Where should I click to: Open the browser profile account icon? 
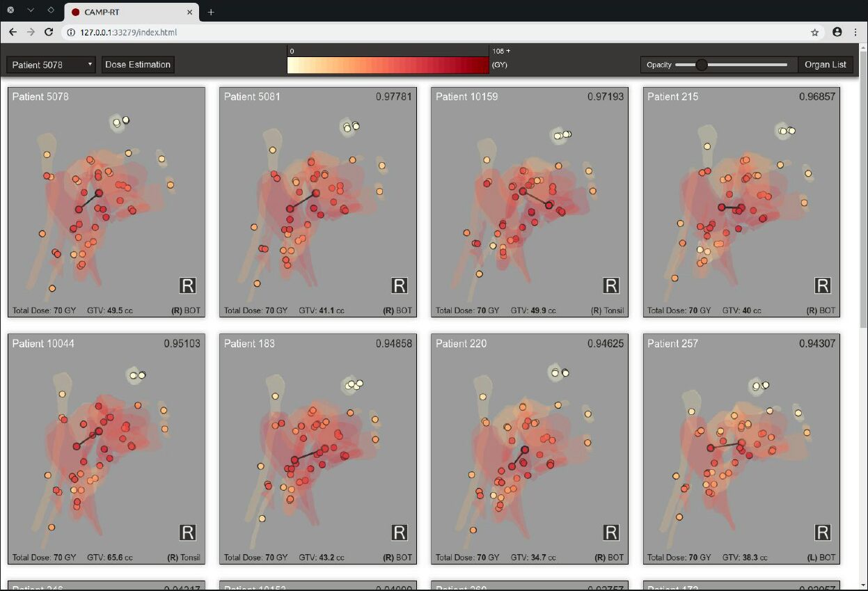pyautogui.click(x=837, y=32)
